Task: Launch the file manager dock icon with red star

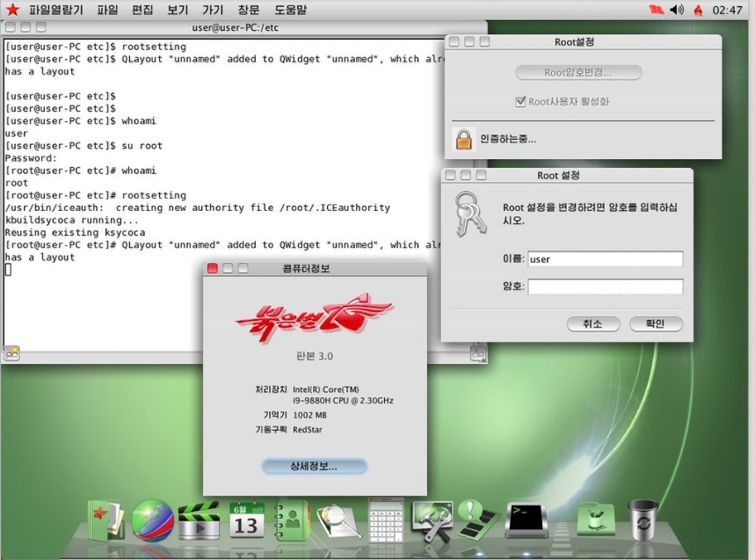Action: point(106,520)
